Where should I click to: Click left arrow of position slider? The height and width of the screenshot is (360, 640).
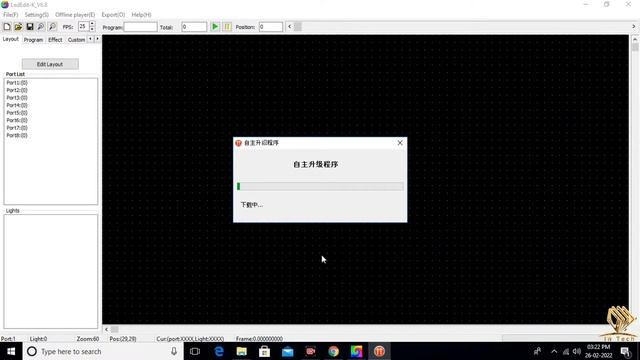[x=289, y=27]
